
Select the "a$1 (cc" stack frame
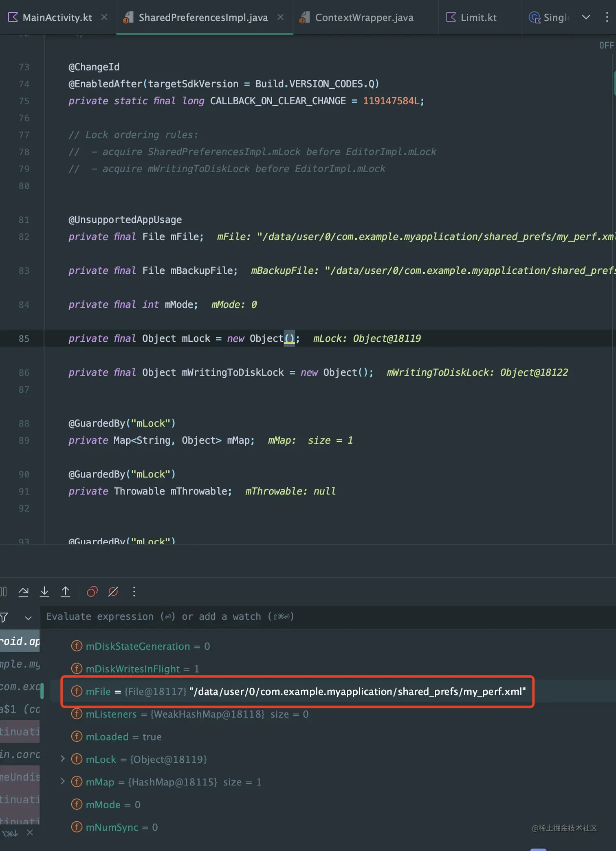pyautogui.click(x=20, y=709)
